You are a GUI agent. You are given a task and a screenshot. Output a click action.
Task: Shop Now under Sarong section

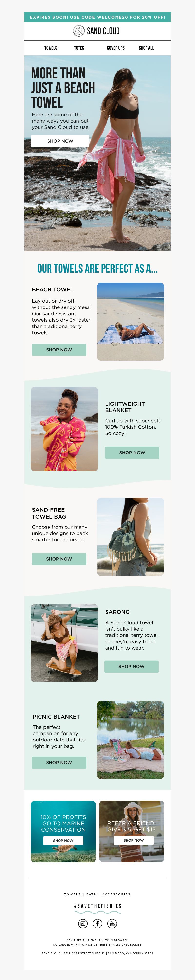[131, 666]
